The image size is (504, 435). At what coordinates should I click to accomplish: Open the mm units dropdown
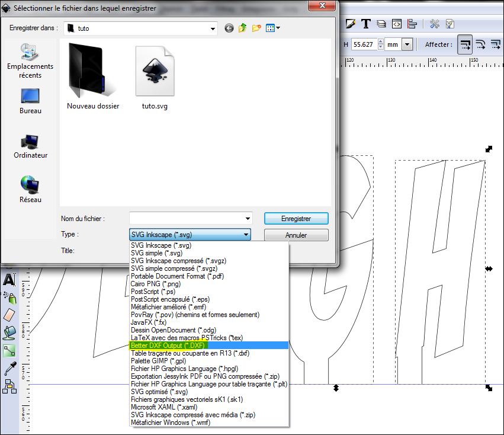tap(407, 44)
